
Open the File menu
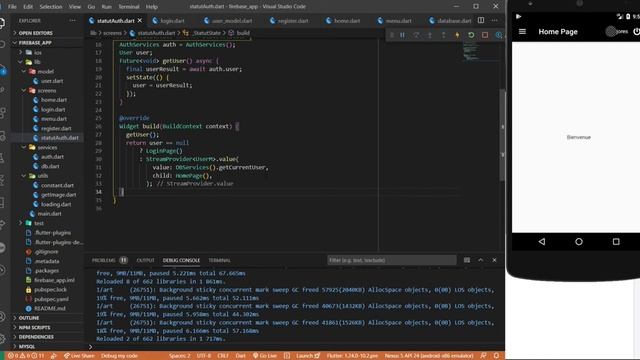pyautogui.click(x=12, y=7)
